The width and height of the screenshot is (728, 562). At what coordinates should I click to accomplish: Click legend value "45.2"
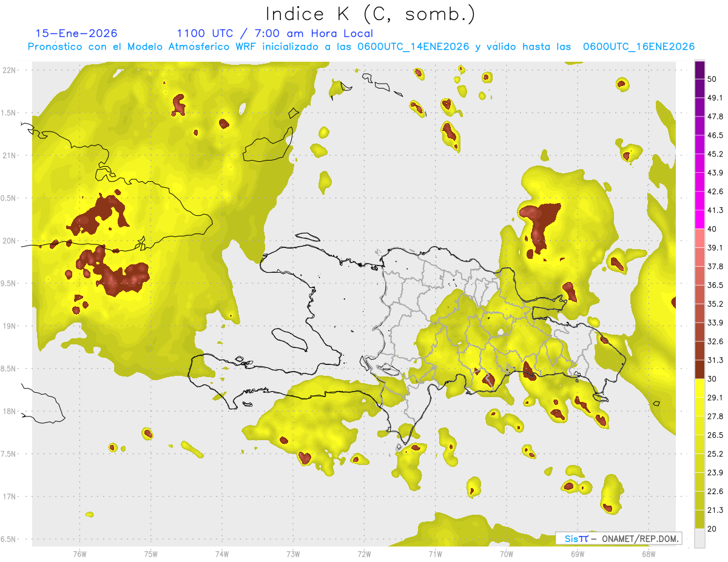716,154
